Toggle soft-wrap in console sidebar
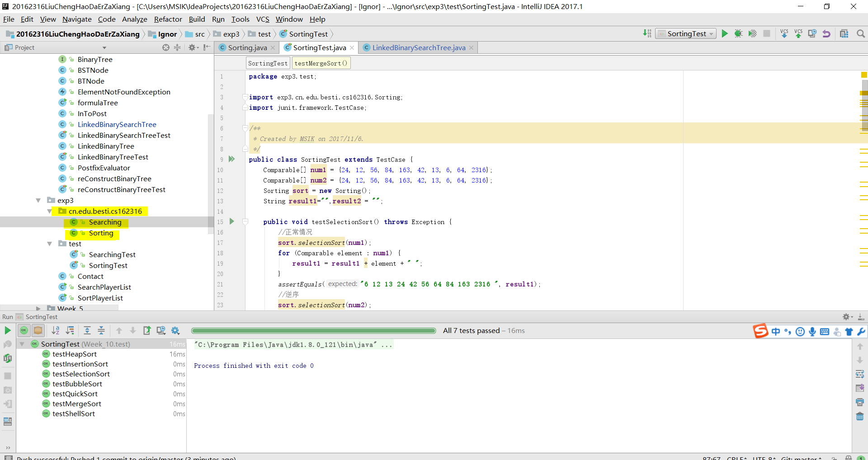The height and width of the screenshot is (460, 868). click(x=860, y=374)
